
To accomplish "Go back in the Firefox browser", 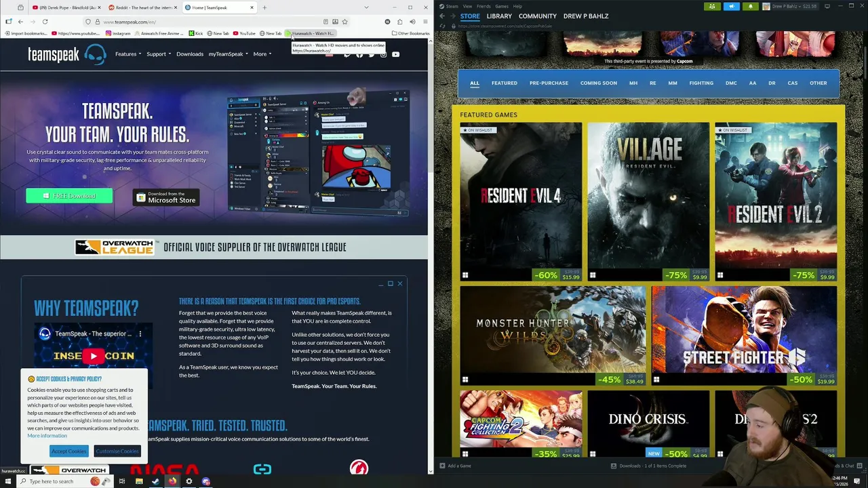I will (x=20, y=22).
